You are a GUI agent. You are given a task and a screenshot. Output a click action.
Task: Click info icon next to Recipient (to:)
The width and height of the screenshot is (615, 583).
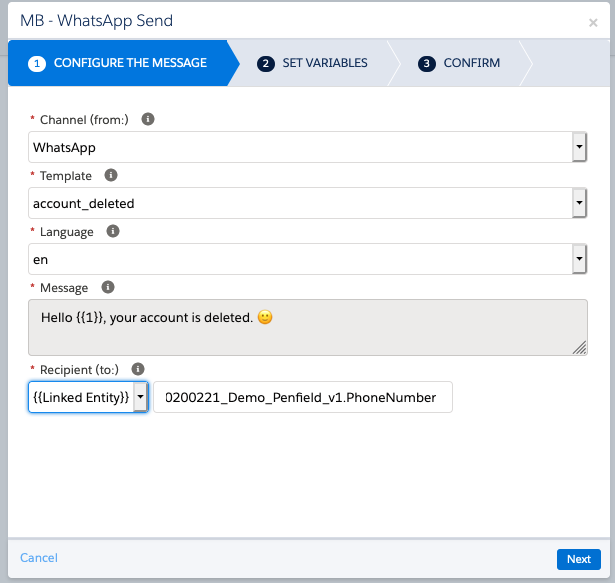click(x=139, y=368)
